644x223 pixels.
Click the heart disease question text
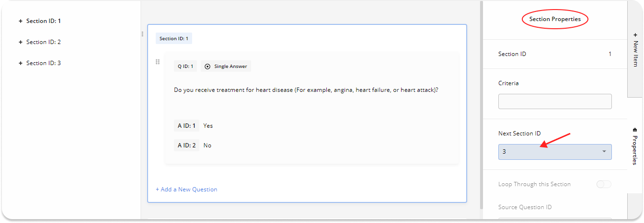click(x=306, y=90)
